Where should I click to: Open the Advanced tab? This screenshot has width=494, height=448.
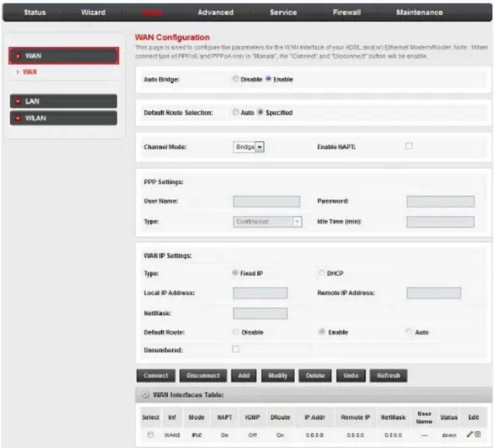[x=216, y=12]
